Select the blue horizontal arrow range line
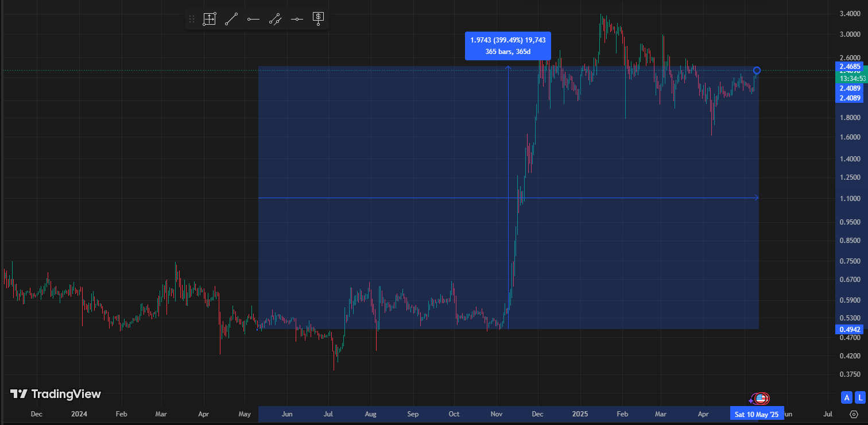Viewport: 868px width, 425px height. 509,198
